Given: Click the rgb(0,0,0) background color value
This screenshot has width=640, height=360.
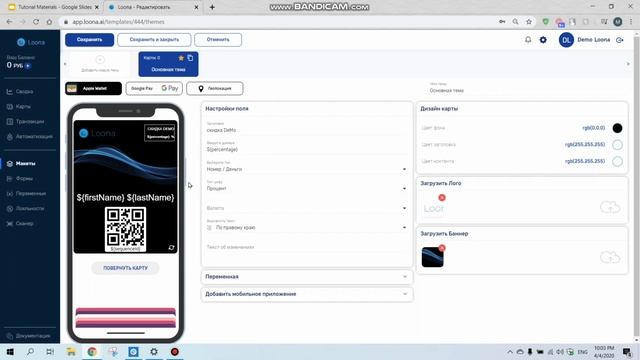Looking at the screenshot, I should (593, 128).
